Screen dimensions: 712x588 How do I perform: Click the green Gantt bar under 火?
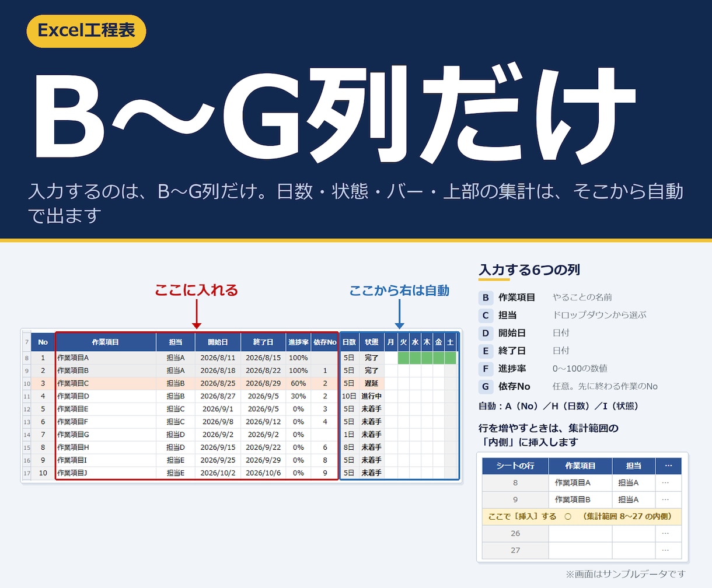click(x=403, y=358)
